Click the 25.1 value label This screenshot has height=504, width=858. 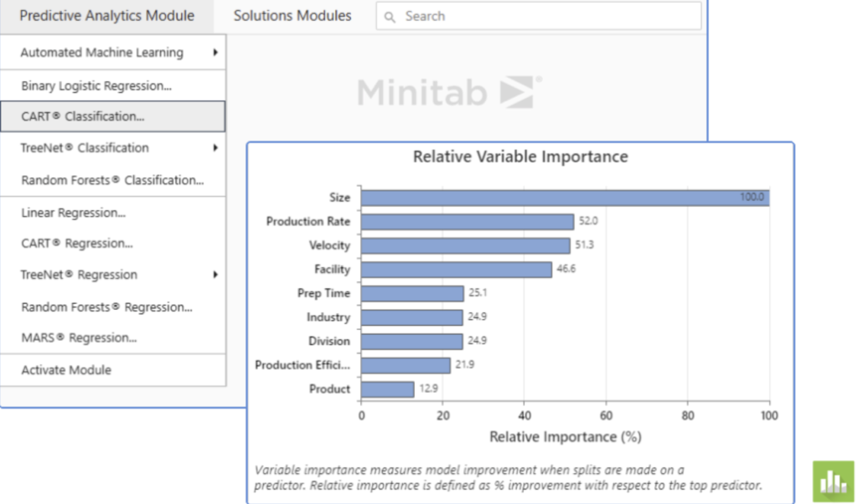coord(478,293)
